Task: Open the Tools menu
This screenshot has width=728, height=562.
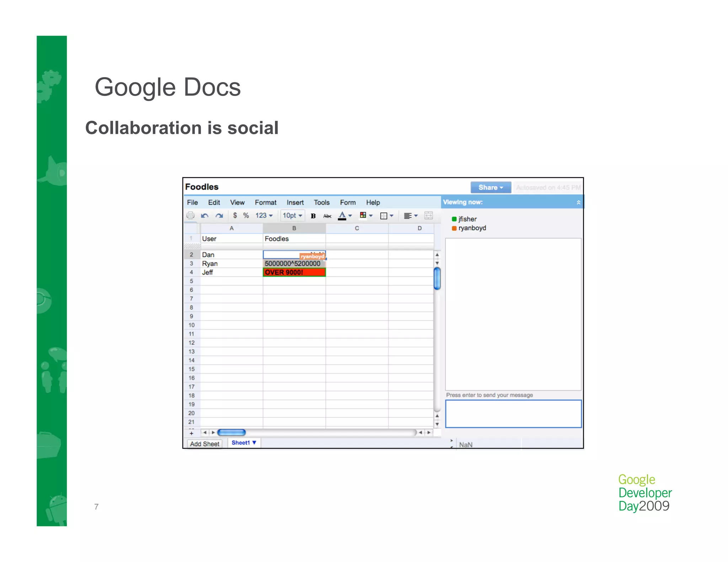Action: [322, 202]
